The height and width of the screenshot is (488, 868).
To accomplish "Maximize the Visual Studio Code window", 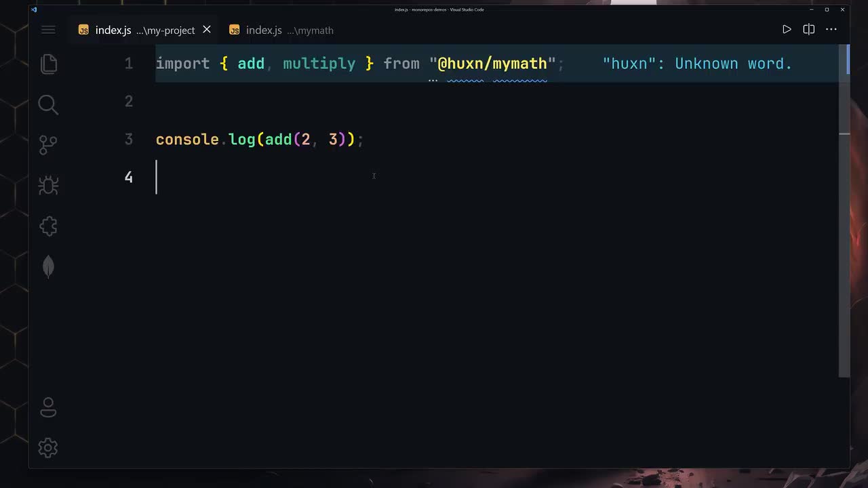I will tap(827, 9).
